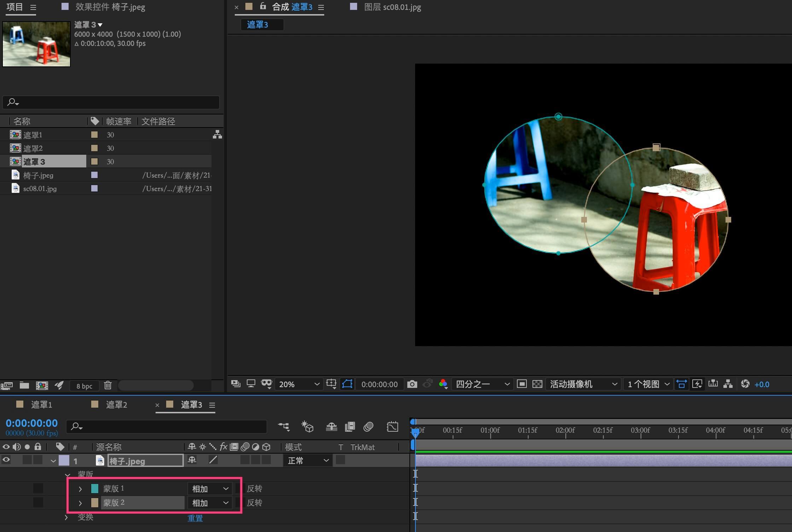This screenshot has width=792, height=532.
Task: Check the 反转 box for 蒙版 2
Action: click(239, 503)
